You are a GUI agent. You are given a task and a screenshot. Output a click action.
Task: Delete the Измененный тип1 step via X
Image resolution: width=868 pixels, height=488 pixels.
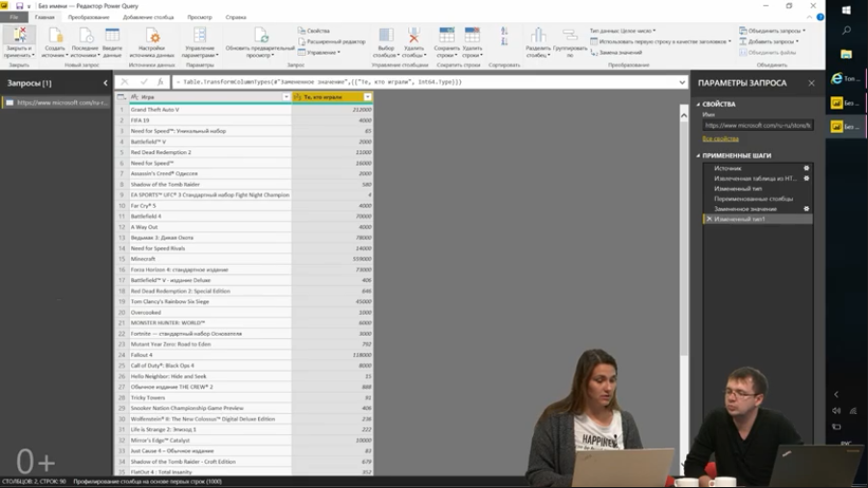[709, 219]
